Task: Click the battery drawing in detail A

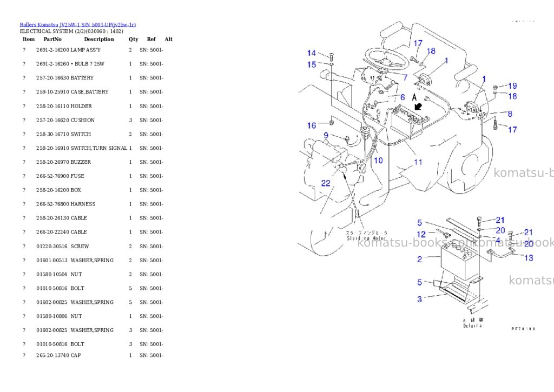Action: point(459,260)
